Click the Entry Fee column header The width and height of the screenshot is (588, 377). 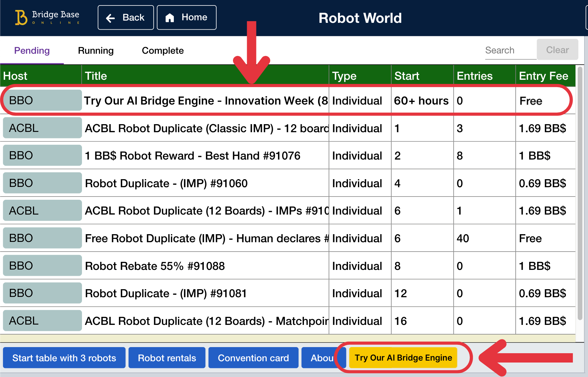[x=543, y=76]
